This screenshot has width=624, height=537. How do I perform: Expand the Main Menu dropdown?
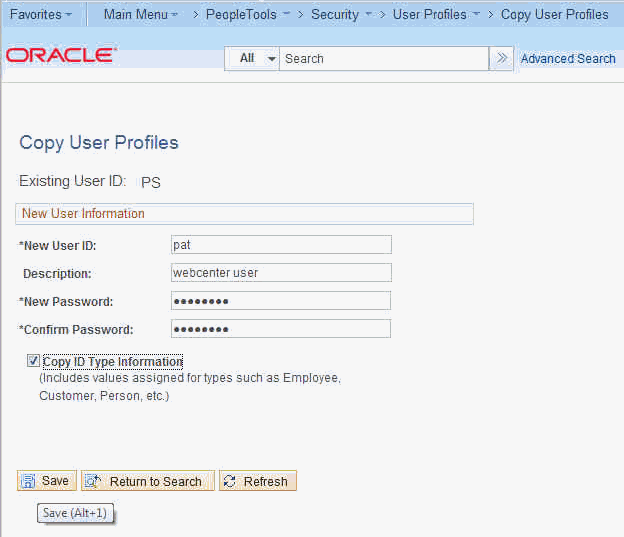coord(140,15)
